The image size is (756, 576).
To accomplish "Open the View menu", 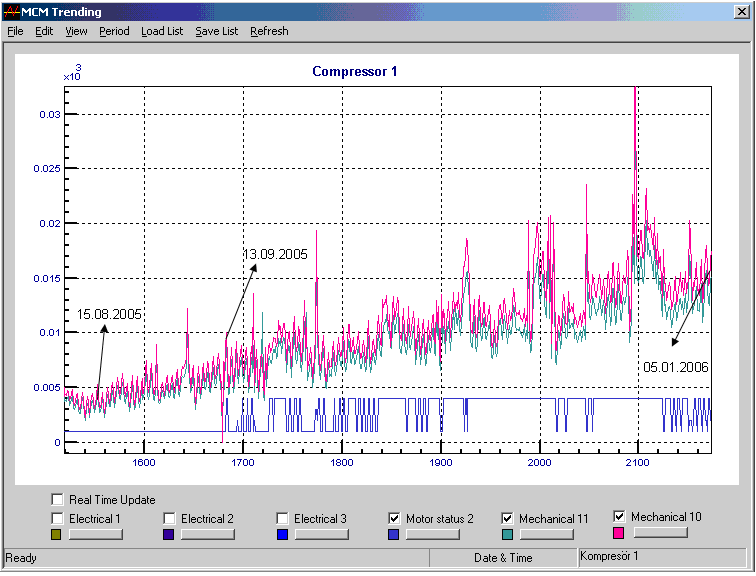I will tap(76, 31).
